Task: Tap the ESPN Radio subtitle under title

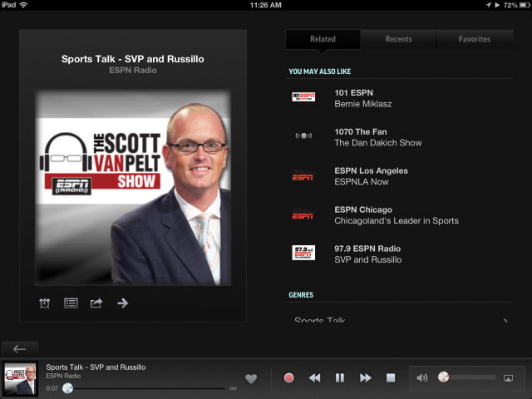Action: point(133,70)
